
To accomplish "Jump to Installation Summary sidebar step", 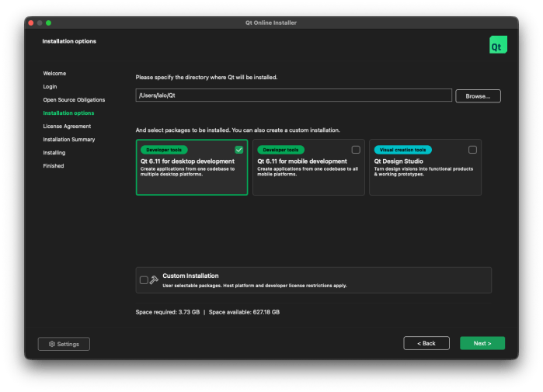I will point(69,139).
